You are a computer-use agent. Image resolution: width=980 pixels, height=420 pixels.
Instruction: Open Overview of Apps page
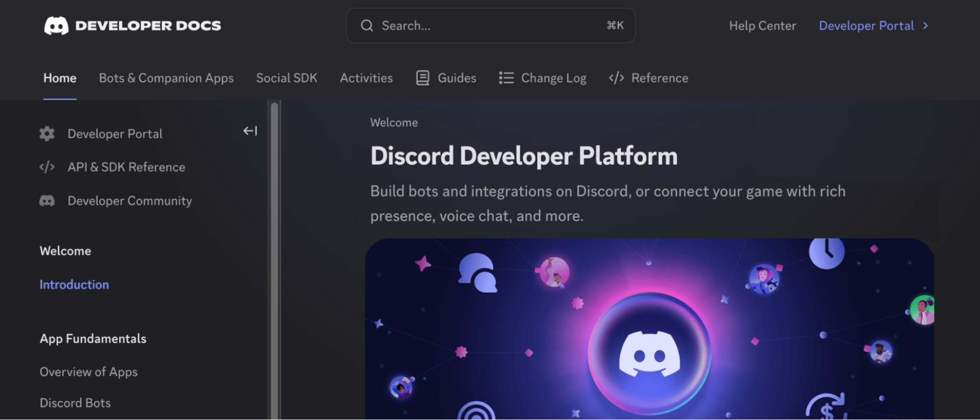click(x=89, y=372)
